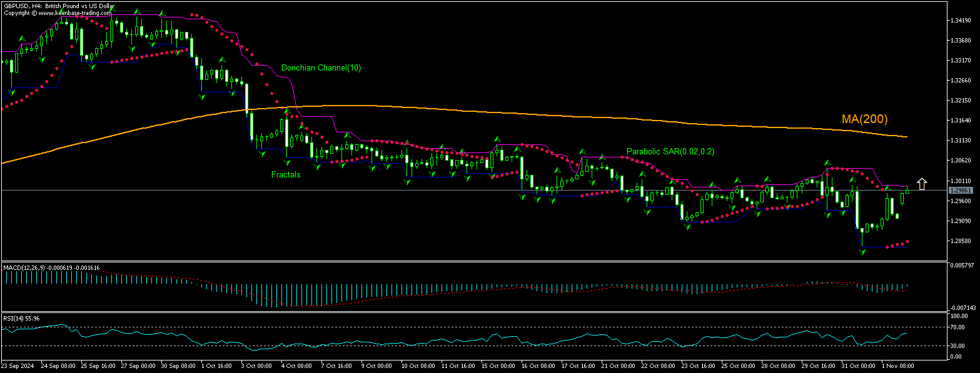Click the rightmost Parabolic SAR dot below price
Screen dimensions: 980x373
pyautogui.click(x=907, y=241)
